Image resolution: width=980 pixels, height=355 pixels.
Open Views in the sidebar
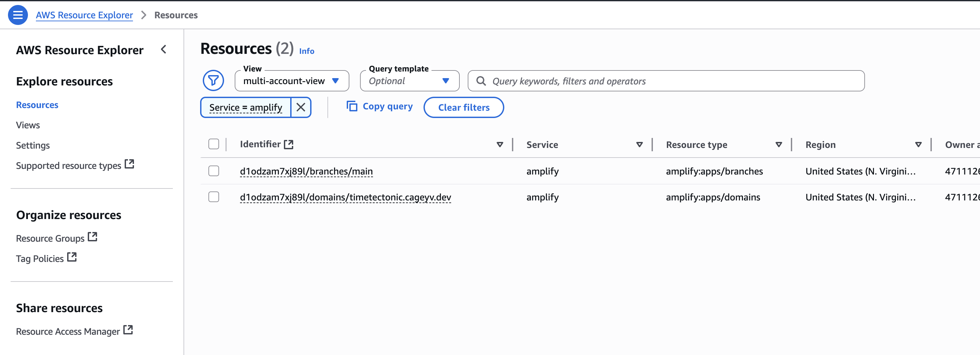(x=28, y=125)
